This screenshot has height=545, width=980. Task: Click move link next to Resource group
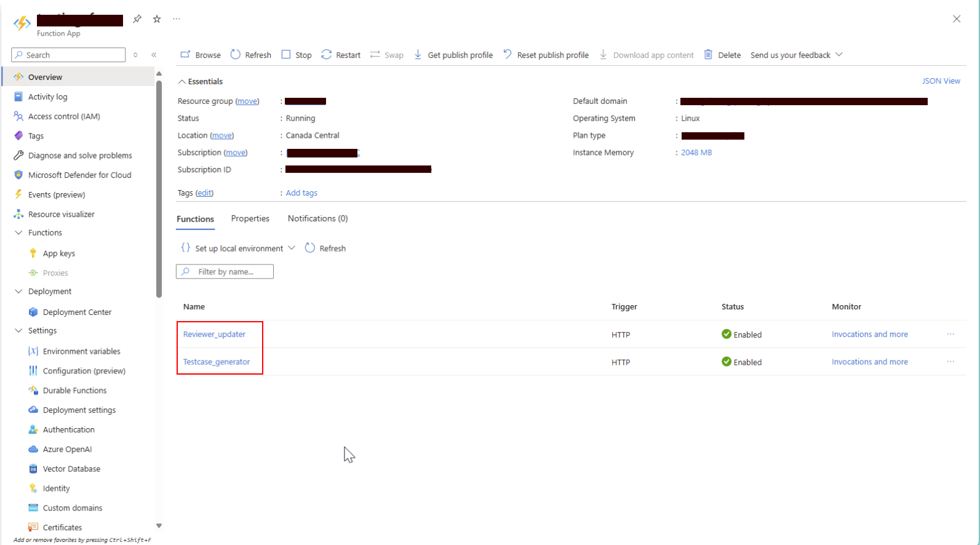(247, 101)
